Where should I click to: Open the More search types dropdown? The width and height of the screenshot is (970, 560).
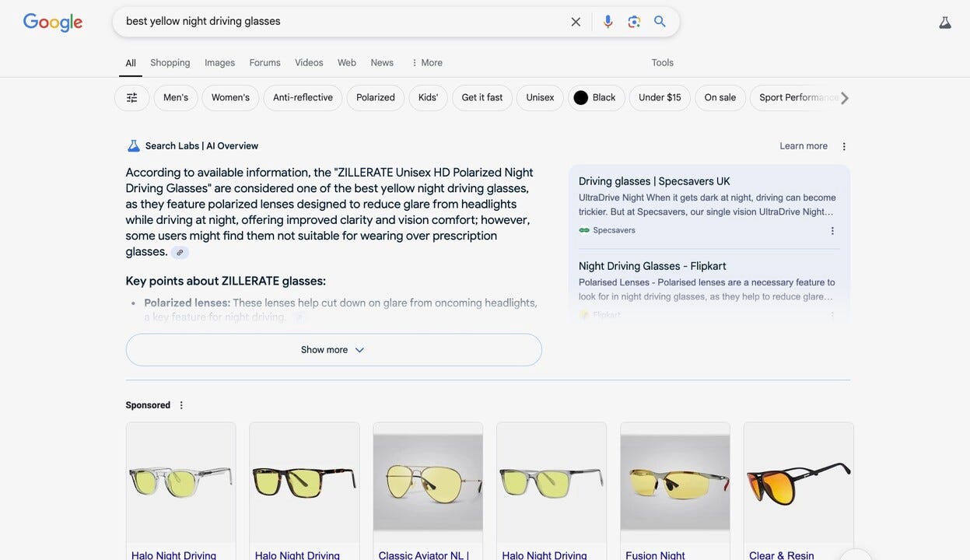pyautogui.click(x=426, y=63)
